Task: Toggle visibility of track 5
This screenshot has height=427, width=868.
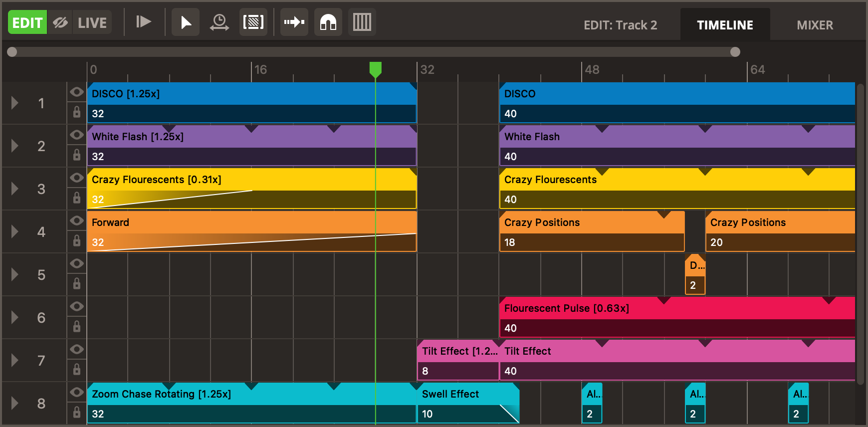Action: 77,263
